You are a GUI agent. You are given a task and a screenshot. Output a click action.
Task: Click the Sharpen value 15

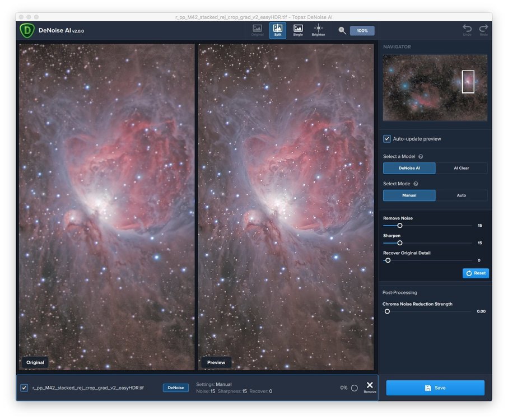pyautogui.click(x=480, y=243)
